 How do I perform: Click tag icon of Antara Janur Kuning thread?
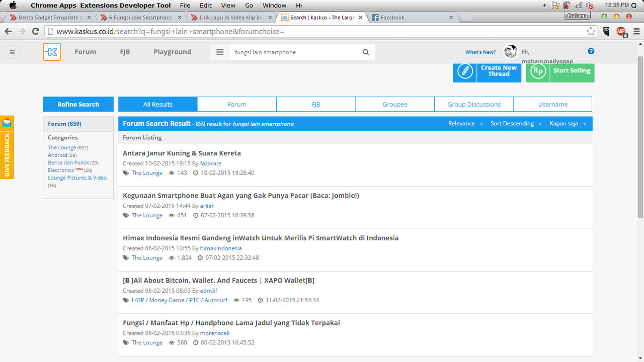point(126,173)
